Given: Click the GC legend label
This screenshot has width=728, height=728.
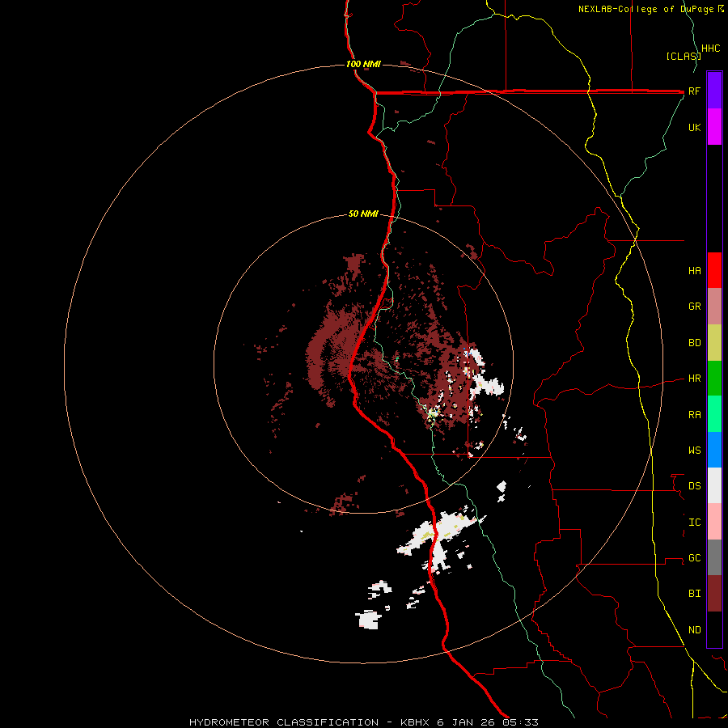Looking at the screenshot, I should 695,558.
